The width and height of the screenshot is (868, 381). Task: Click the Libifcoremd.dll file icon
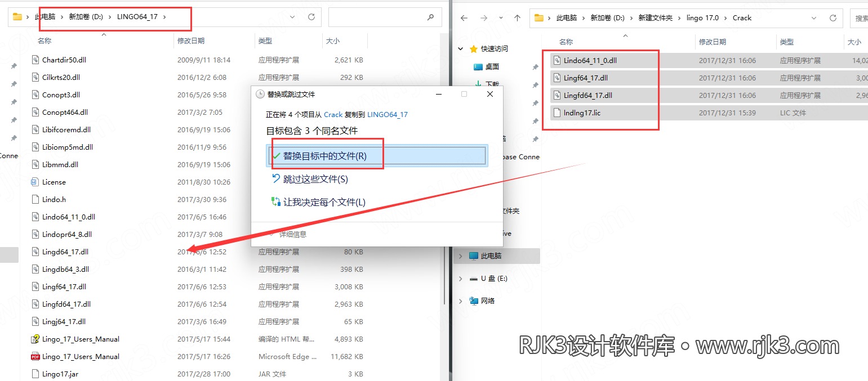point(35,129)
